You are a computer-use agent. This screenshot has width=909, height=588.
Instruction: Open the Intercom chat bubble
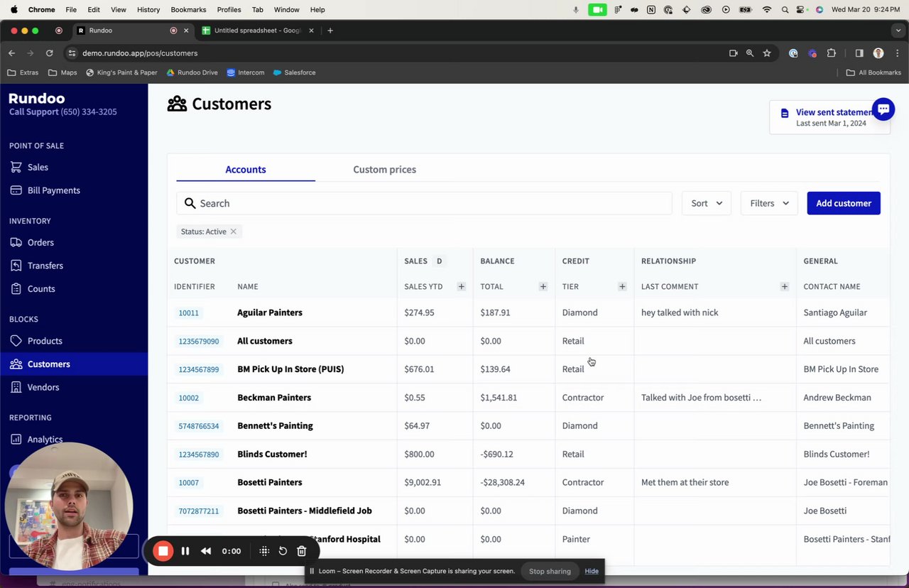[x=883, y=109]
